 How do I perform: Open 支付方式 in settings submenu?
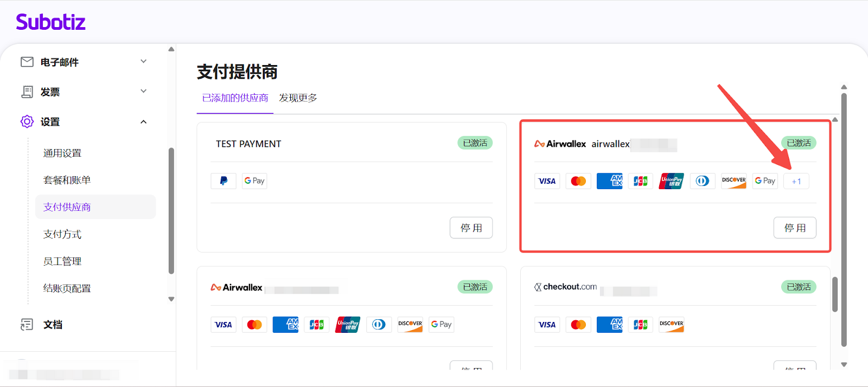point(62,234)
